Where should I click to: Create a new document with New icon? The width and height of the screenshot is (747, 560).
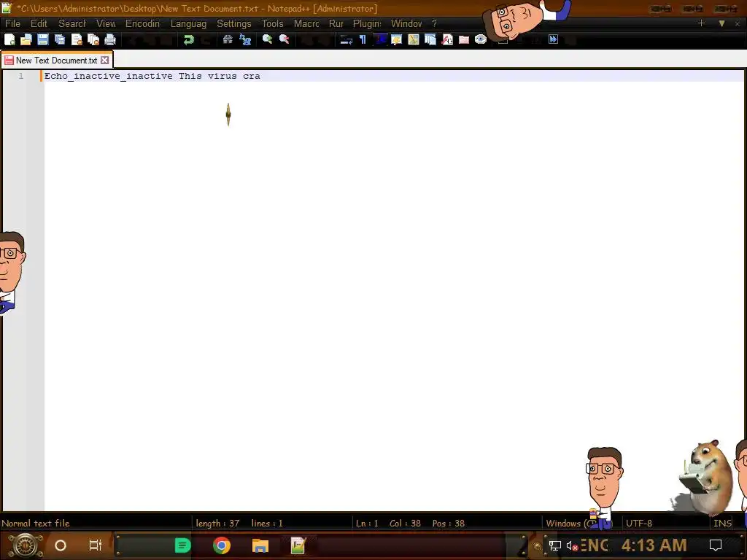(x=9, y=40)
